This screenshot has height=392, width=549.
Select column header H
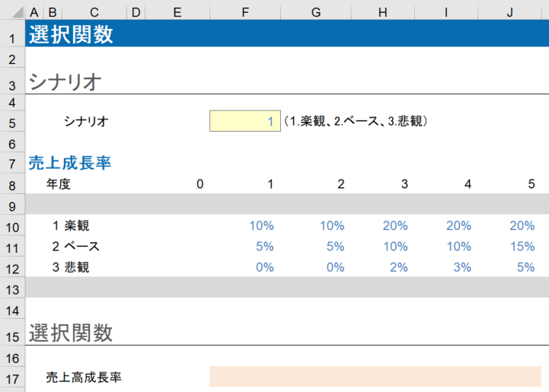[x=382, y=12]
